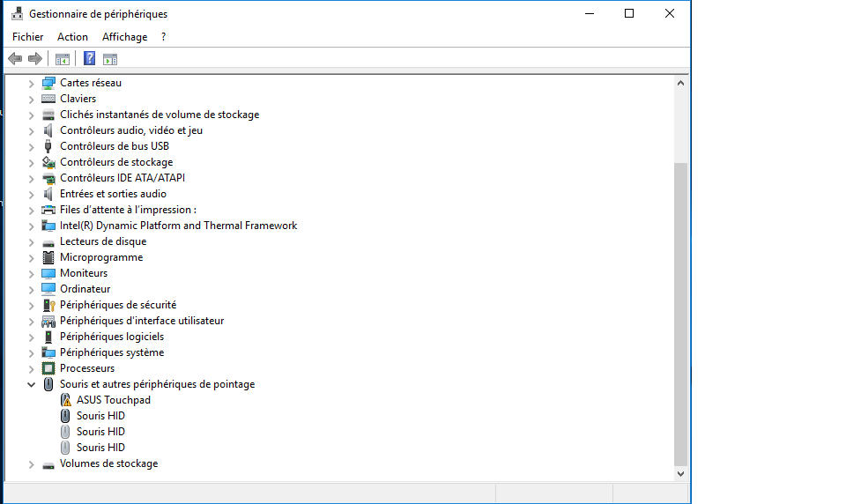Click the show/hide console tree toolbar icon
This screenshot has width=846, height=504.
click(63, 59)
